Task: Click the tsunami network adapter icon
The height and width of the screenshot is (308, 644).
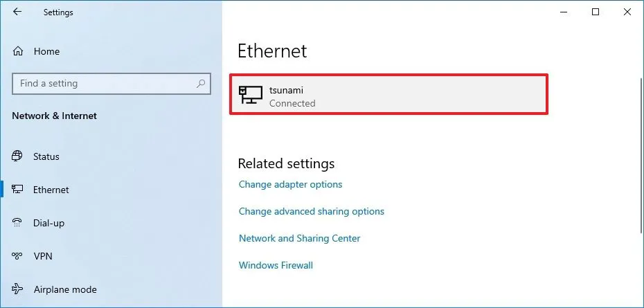Action: [x=250, y=96]
